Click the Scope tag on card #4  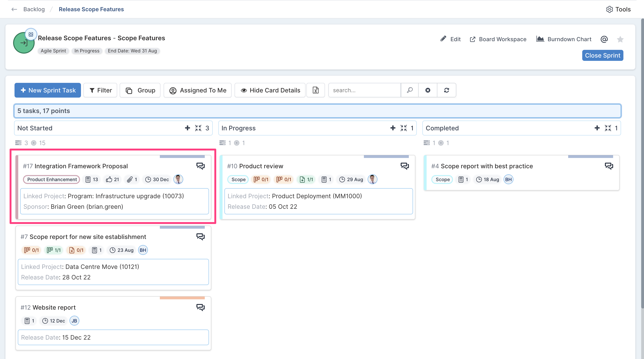pos(442,179)
